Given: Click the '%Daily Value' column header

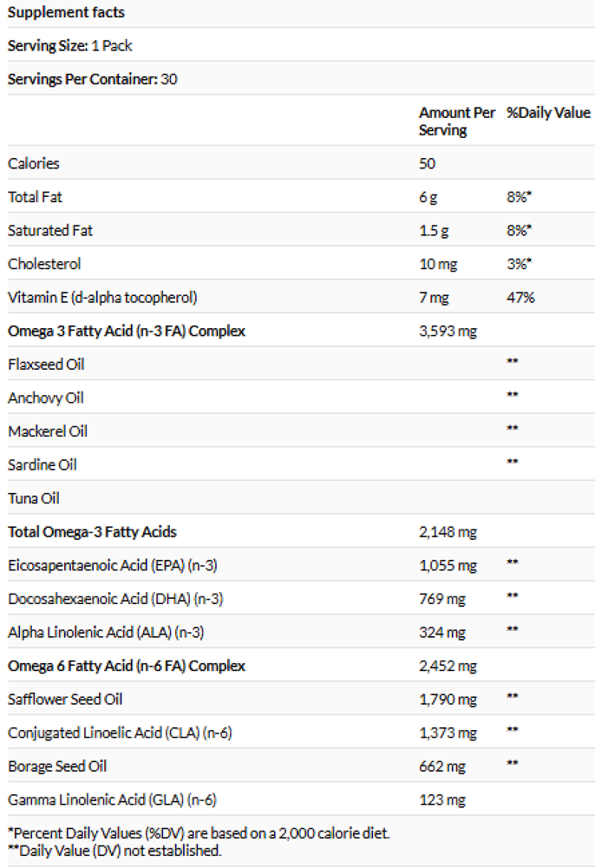Looking at the screenshot, I should click(548, 113).
